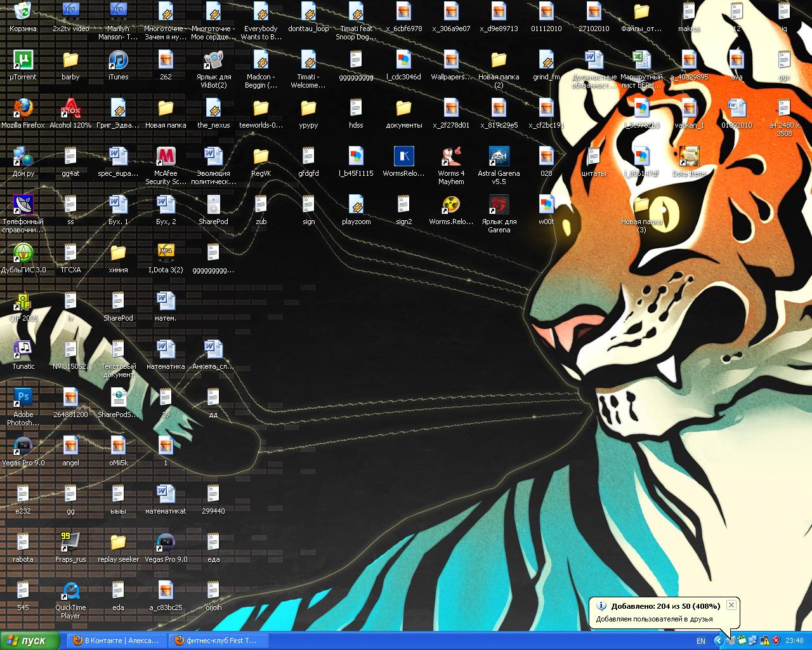812x650 pixels.
Task: Close the 'Добавлено: 204 из 50' balloon
Action: tap(731, 605)
